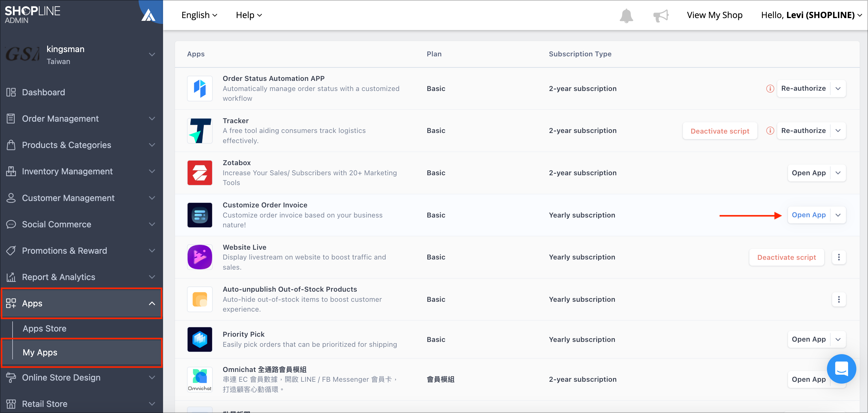Click Deactivate script for Website Live
The width and height of the screenshot is (868, 413).
[786, 257]
